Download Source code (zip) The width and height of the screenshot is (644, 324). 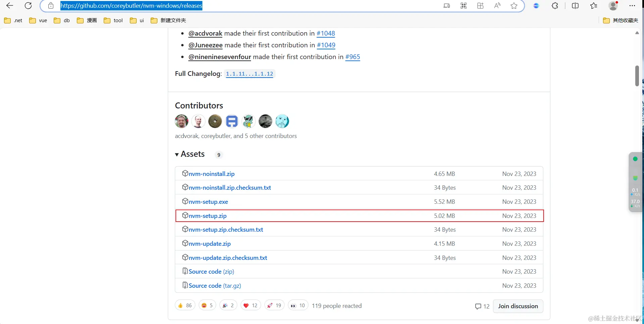[211, 272]
